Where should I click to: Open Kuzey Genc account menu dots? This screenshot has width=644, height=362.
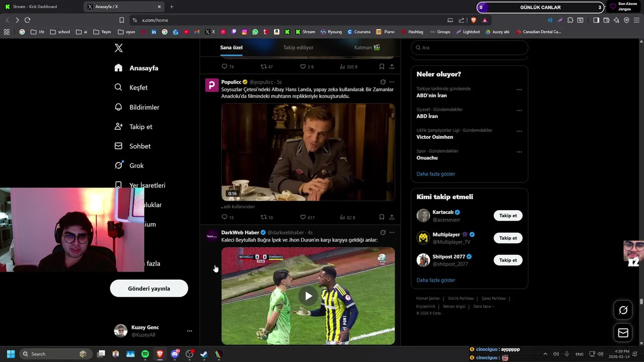(190, 331)
